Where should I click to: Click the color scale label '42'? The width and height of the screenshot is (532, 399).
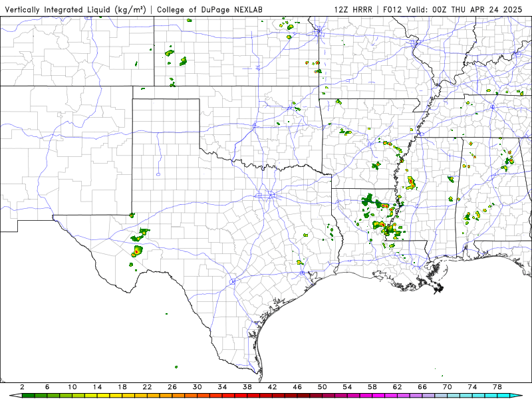pos(272,387)
